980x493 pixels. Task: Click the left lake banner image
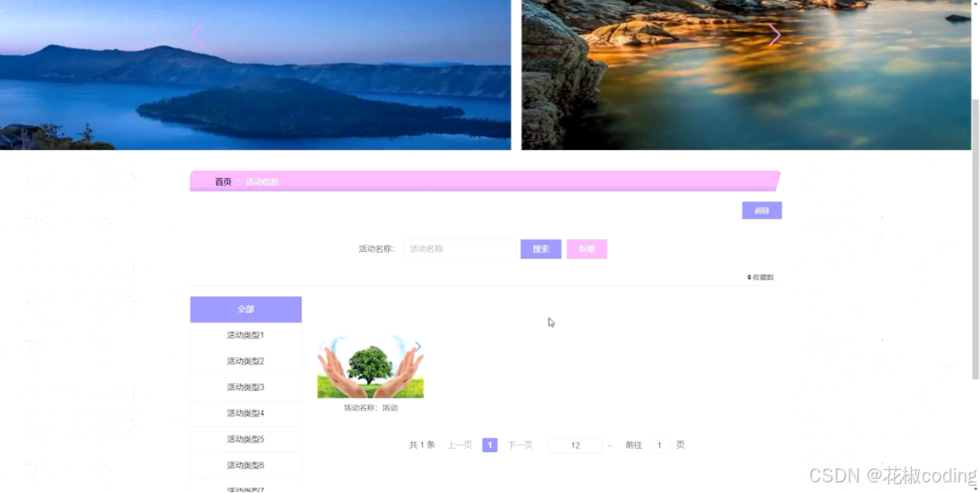click(255, 74)
